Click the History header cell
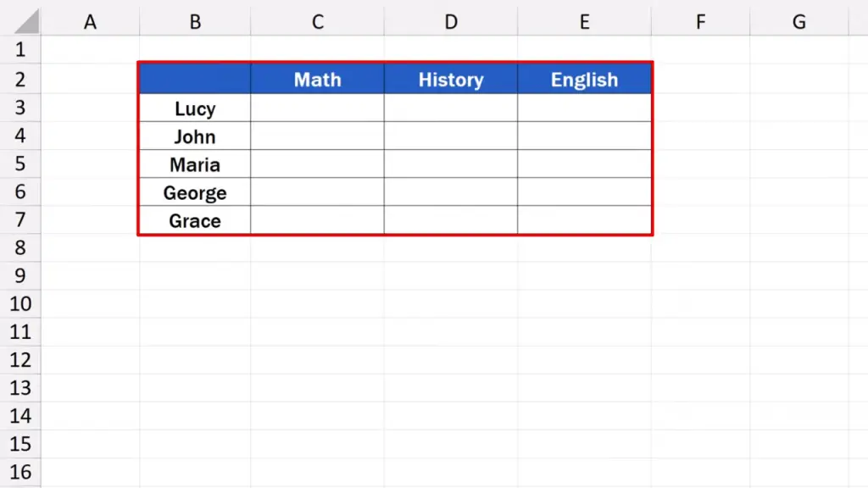Screen dimensions: 868x488 (x=450, y=80)
